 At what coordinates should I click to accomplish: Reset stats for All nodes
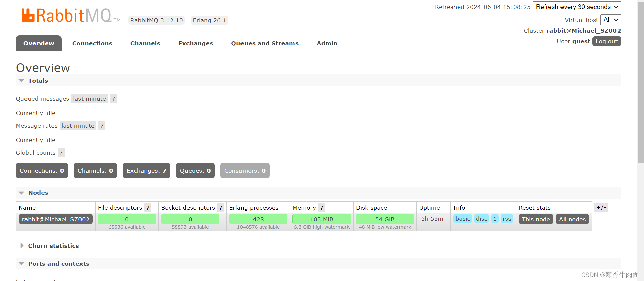pos(572,219)
